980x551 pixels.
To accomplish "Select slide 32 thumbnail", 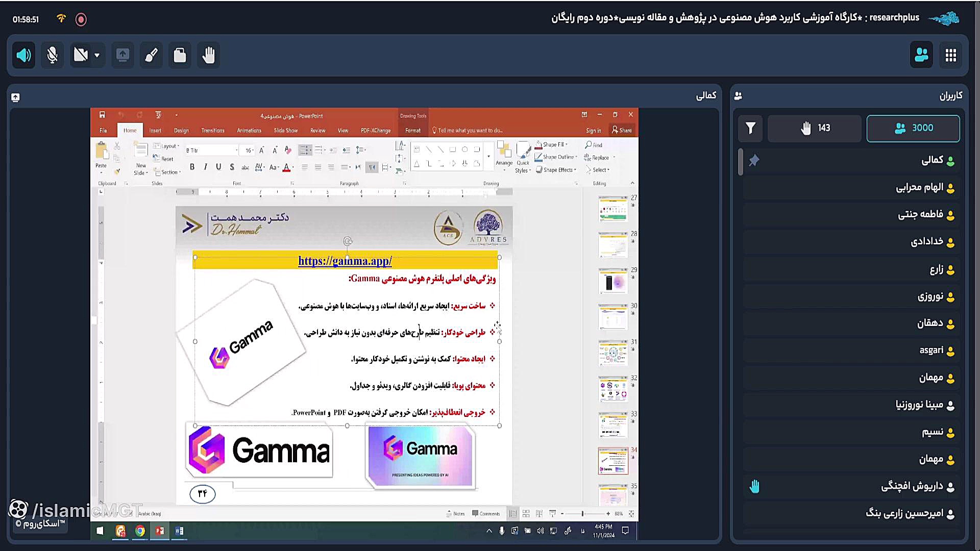I will pyautogui.click(x=613, y=389).
